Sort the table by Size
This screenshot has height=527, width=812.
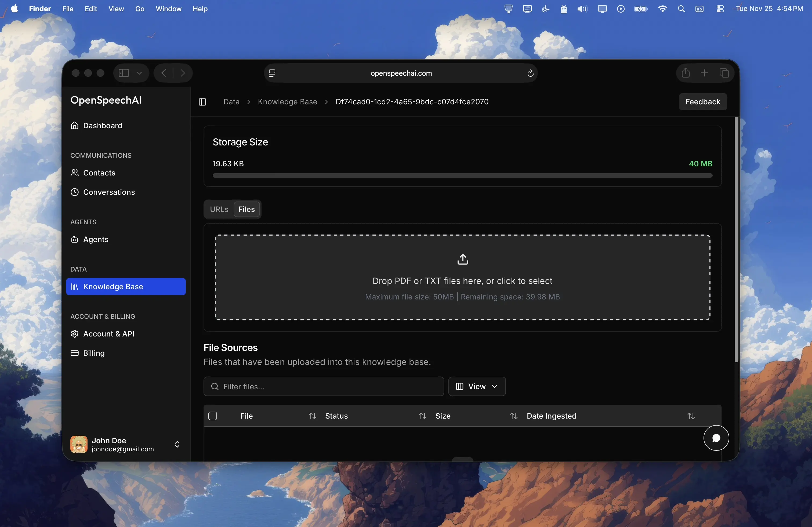pyautogui.click(x=513, y=416)
